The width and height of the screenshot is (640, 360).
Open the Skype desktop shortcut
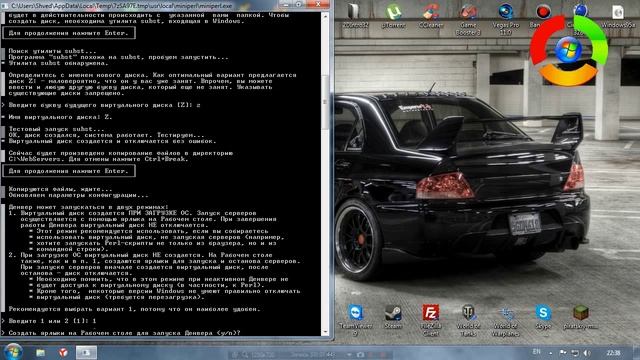(x=543, y=317)
